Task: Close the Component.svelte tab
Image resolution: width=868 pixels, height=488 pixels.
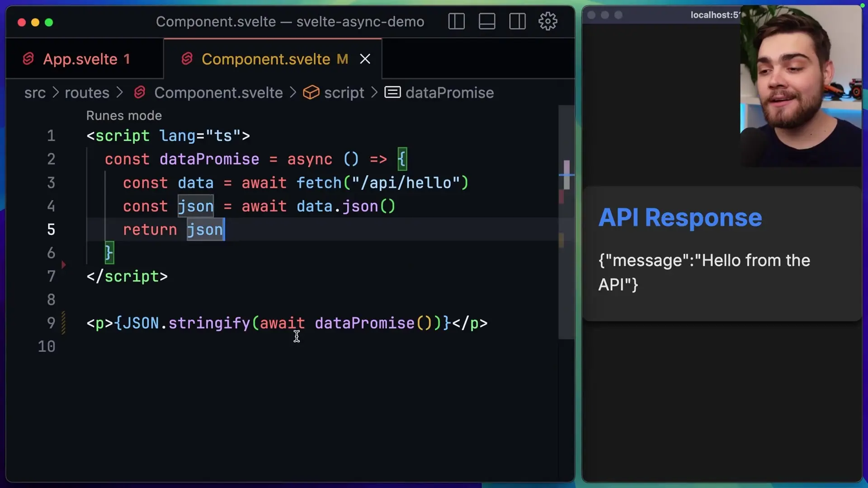Action: click(365, 59)
